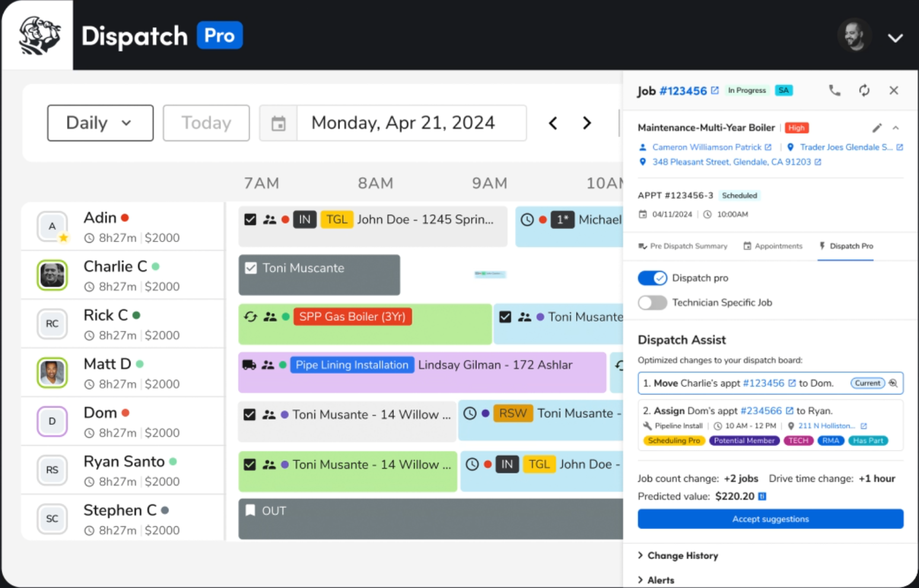Image resolution: width=919 pixels, height=588 pixels.
Task: Turn off the Dispatch pro toggle
Action: click(x=653, y=278)
